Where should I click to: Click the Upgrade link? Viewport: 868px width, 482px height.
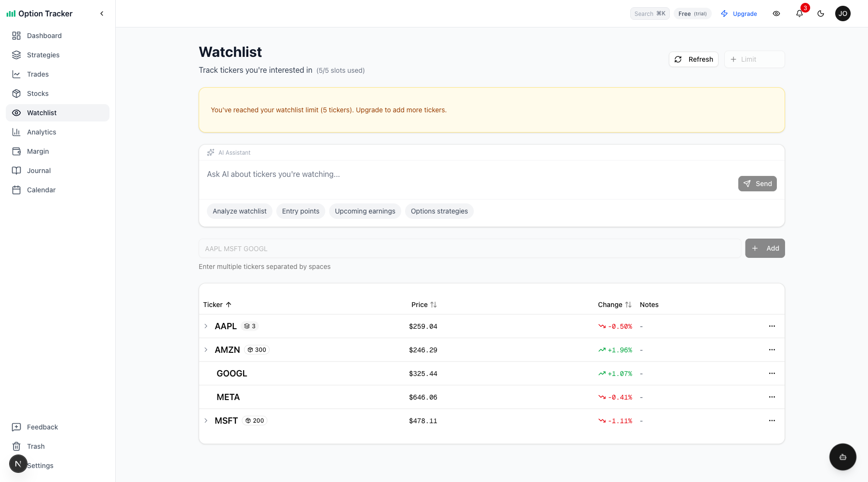[739, 13]
